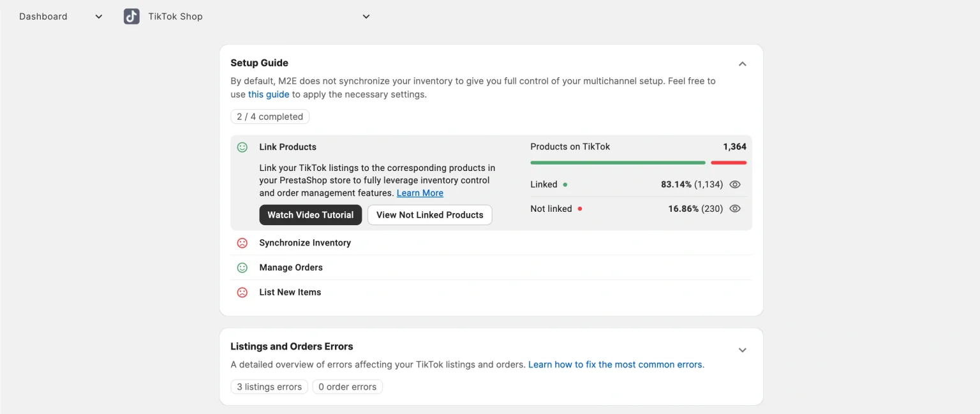This screenshot has width=980, height=414.
Task: Click the green linked products progress bar
Action: tap(618, 163)
